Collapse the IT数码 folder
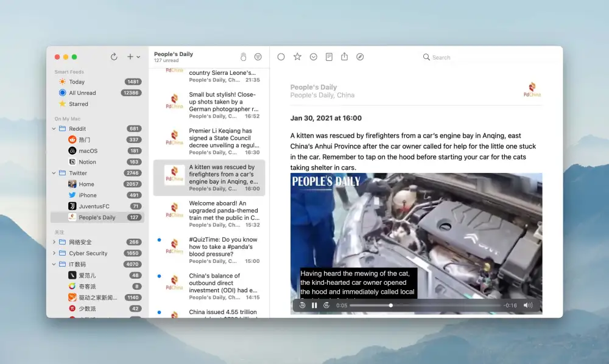 click(54, 264)
